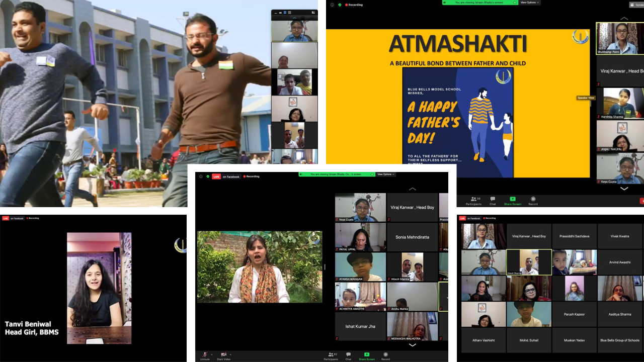Click red LIVE badge in gallery-view window
The width and height of the screenshot is (644, 362).
[462, 218]
